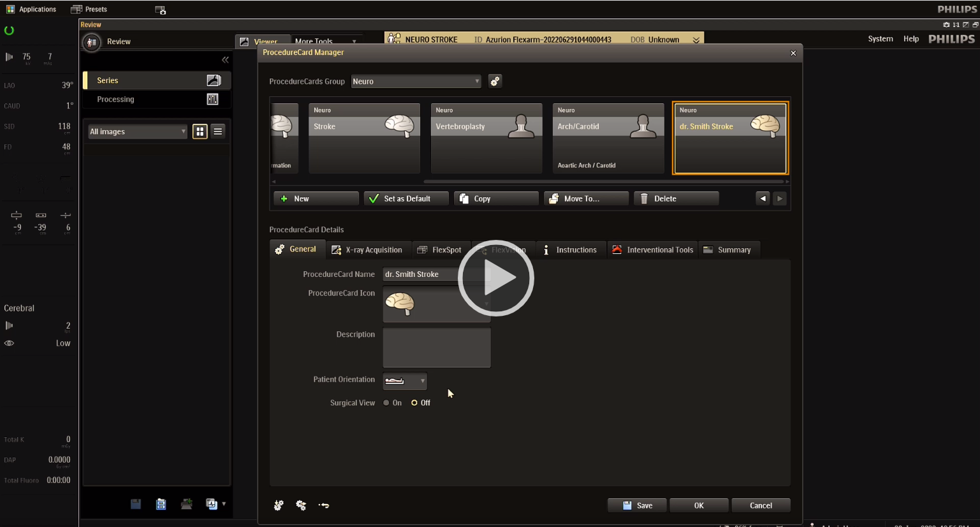Screen dimensions: 980x527
Task: Move the card left with arrow button
Action: pos(763,198)
